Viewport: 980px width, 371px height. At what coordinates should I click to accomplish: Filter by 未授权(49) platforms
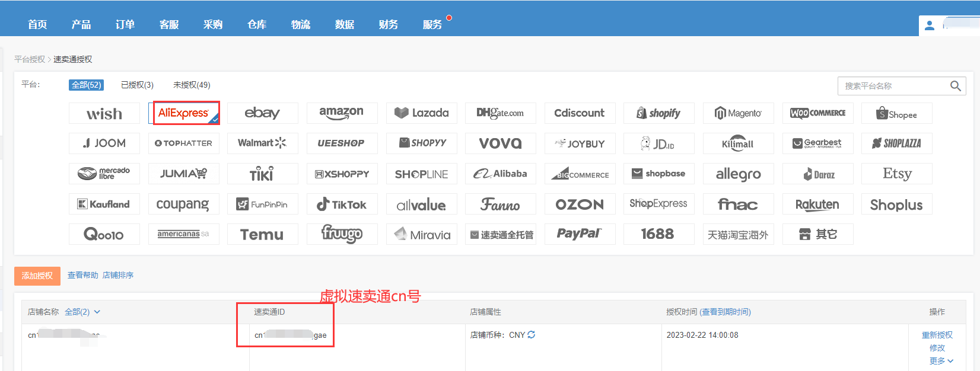[192, 85]
